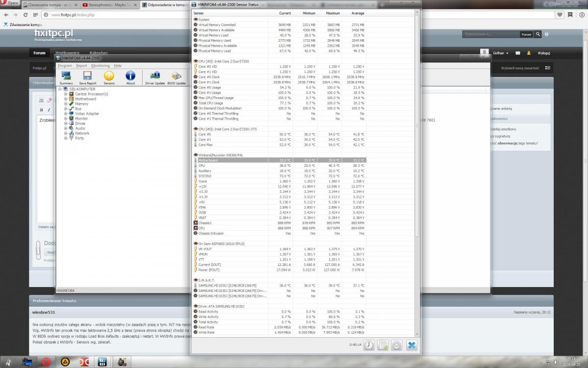Expand the Video Adapter tree node
This screenshot has width=588, height=368.
pyautogui.click(x=65, y=113)
